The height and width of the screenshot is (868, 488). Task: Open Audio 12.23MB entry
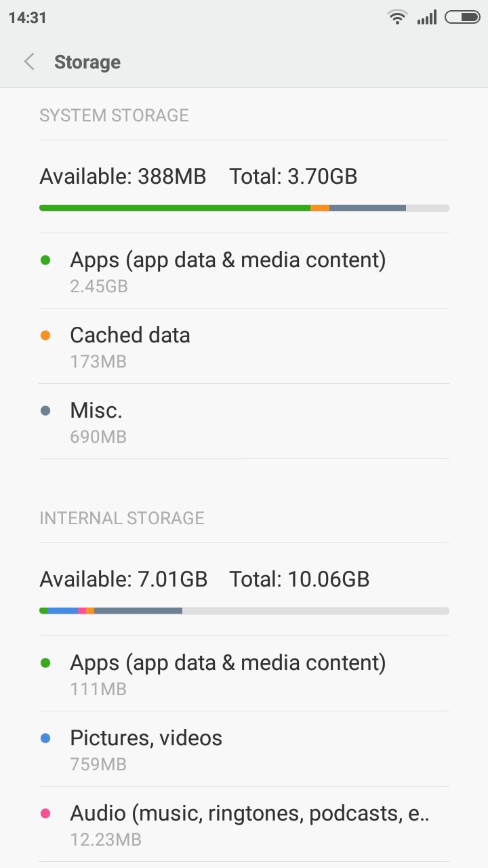coord(244,824)
